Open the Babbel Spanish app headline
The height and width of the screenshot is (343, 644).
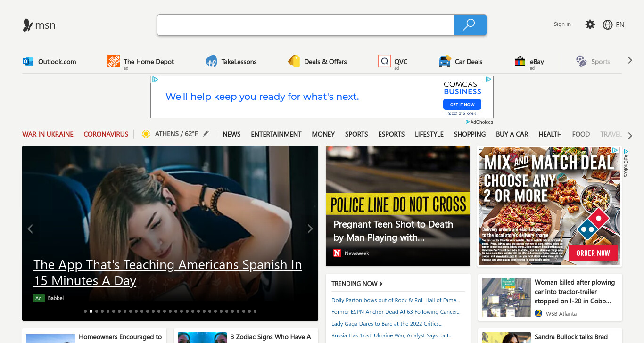click(168, 273)
